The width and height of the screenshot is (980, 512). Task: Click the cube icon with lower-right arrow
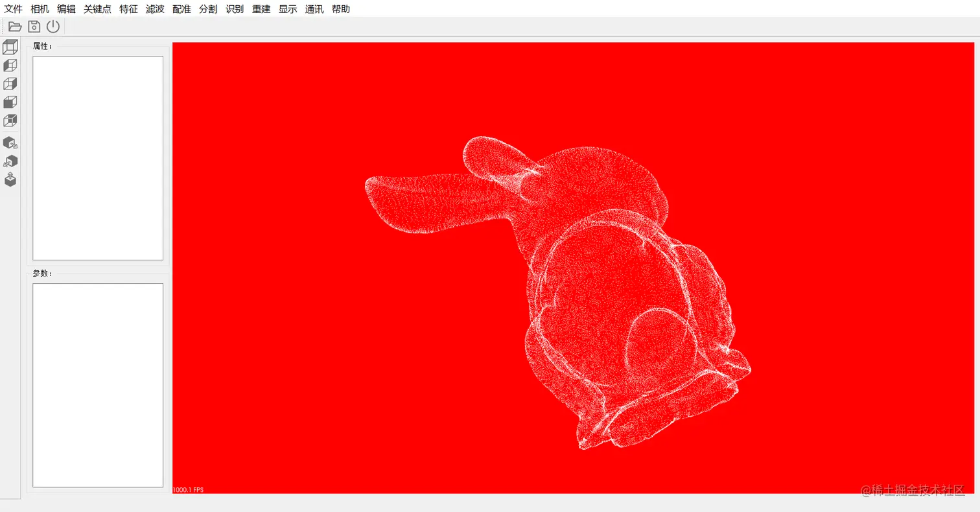pos(10,143)
